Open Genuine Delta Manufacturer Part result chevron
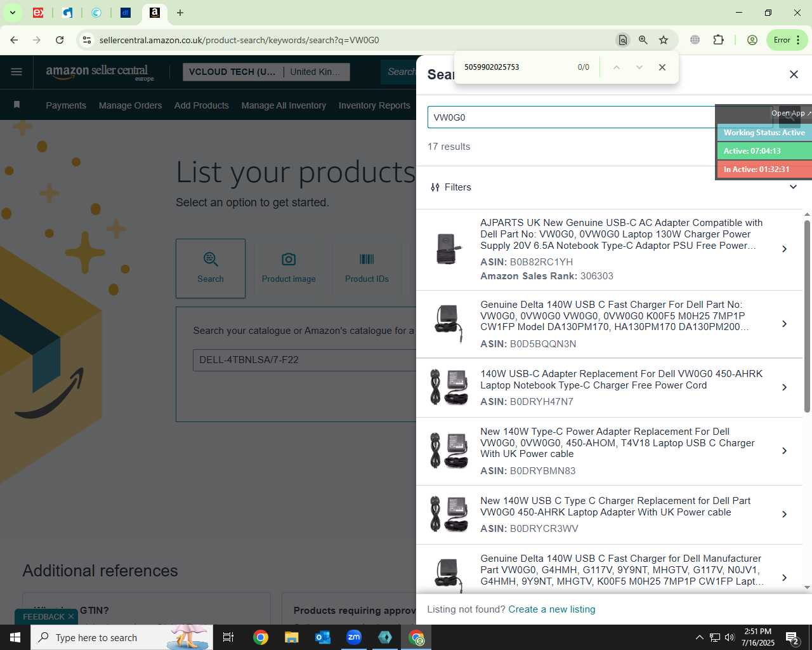The width and height of the screenshot is (812, 650). 785,578
